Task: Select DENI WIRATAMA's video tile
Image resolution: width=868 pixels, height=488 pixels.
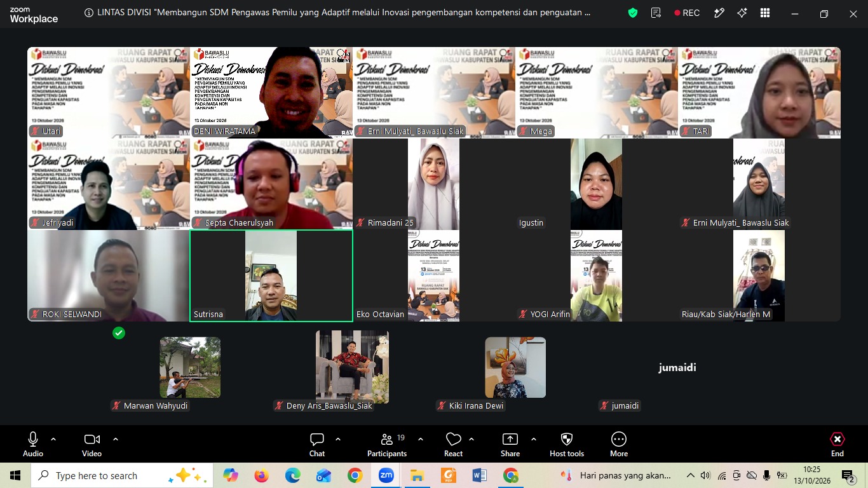Action: coord(271,92)
